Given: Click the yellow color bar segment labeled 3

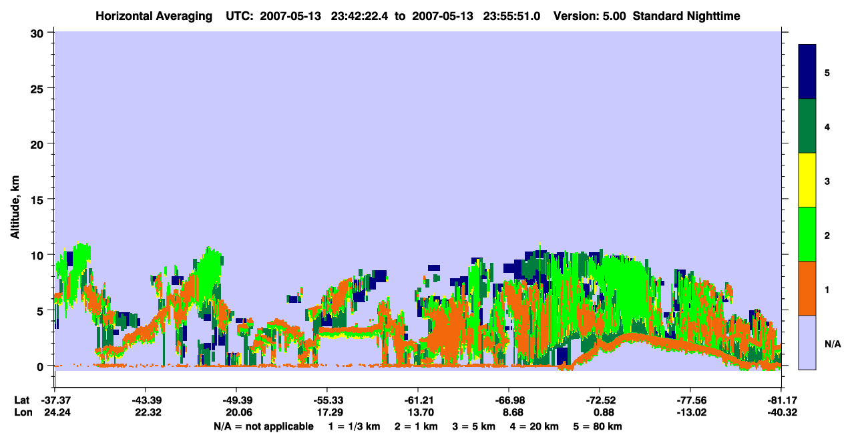Looking at the screenshot, I should [x=807, y=180].
